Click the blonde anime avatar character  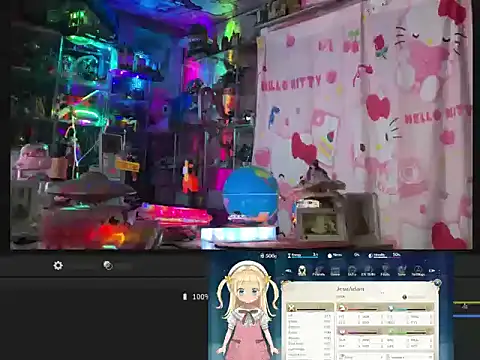[248, 310]
